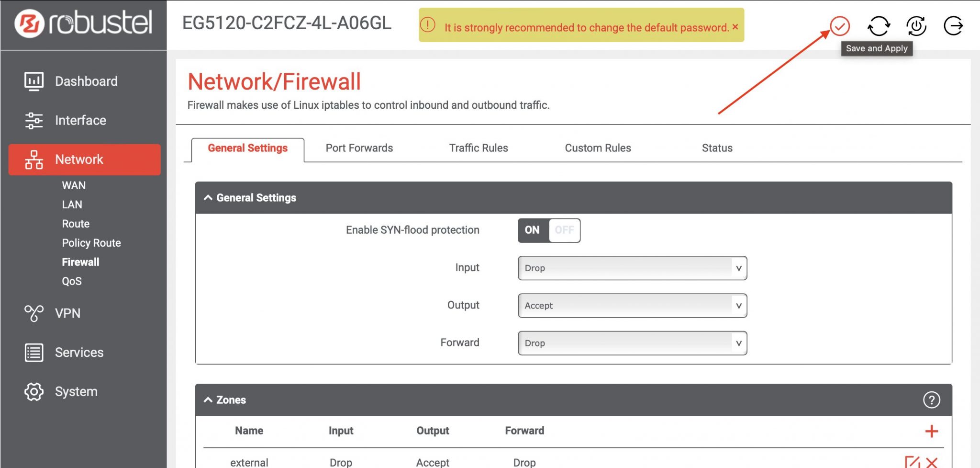Select Firewall in the Network submenu

80,262
